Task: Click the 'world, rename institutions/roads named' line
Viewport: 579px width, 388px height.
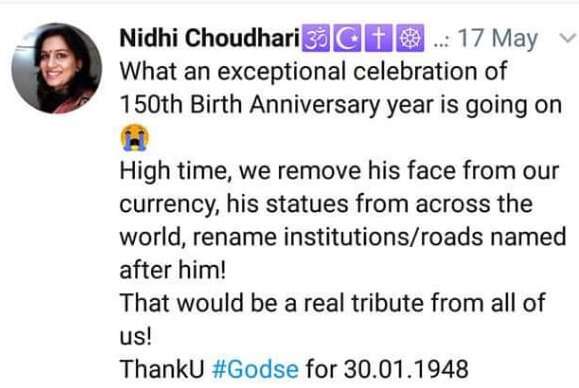Action: 343,237
